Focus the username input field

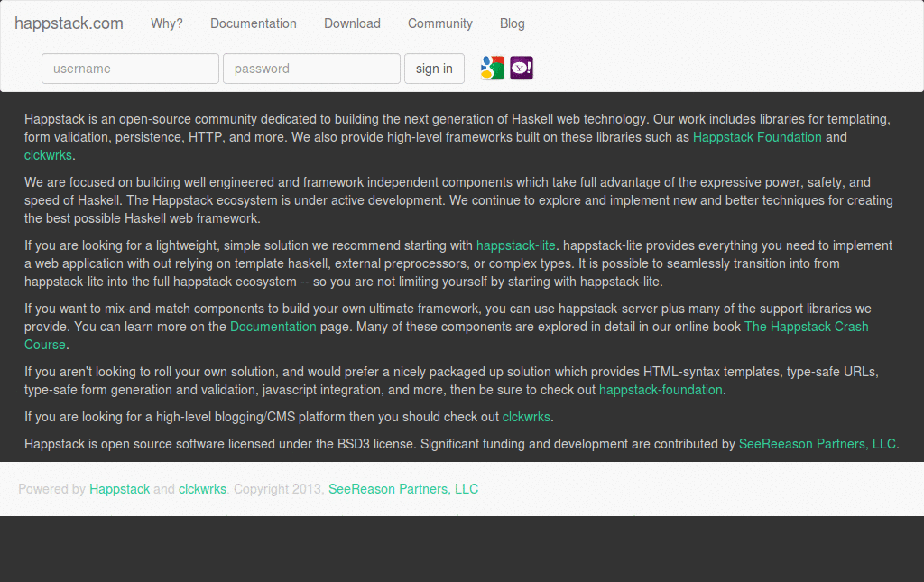click(x=130, y=69)
